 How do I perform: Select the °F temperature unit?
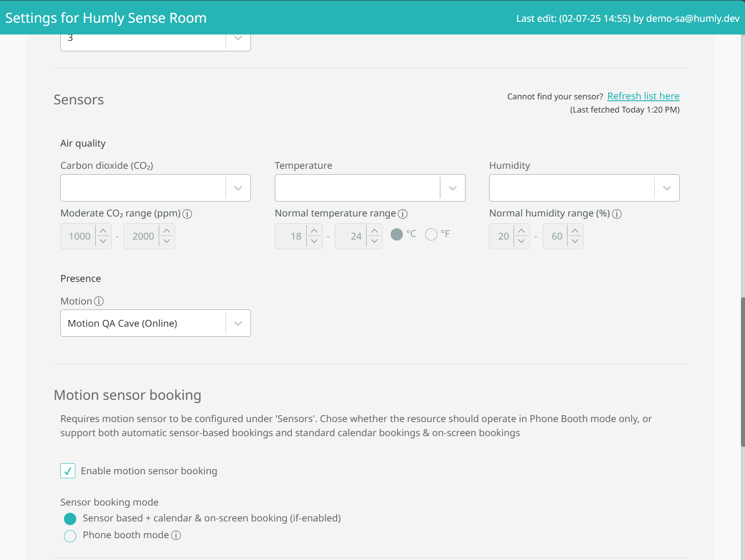pyautogui.click(x=431, y=234)
